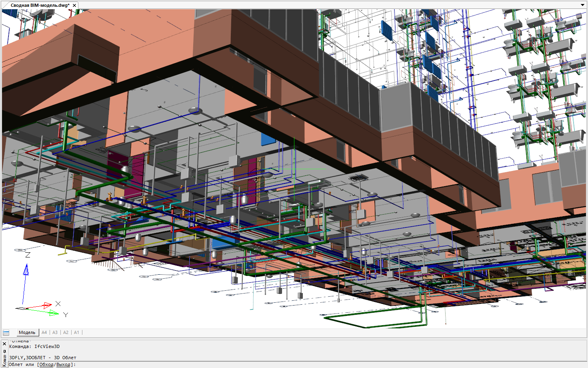This screenshot has width=588, height=368.
Task: Open the A2 layout tab
Action: (65, 332)
